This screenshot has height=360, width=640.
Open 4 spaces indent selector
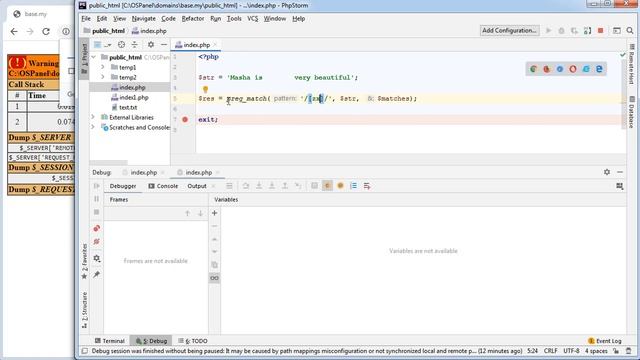(x=596, y=351)
